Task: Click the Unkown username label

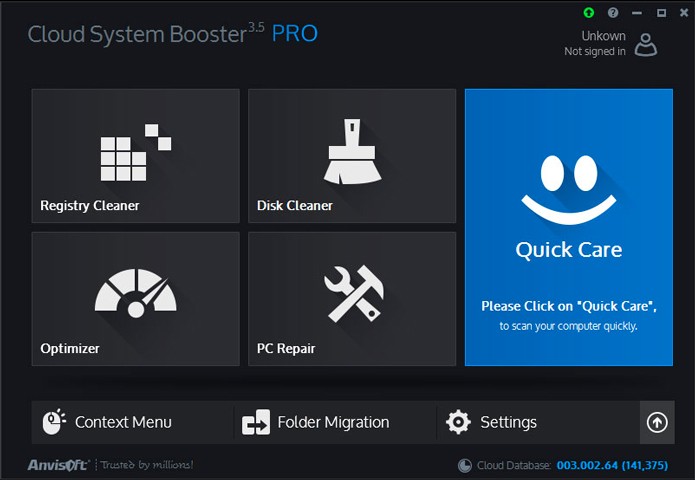Action: 604,36
